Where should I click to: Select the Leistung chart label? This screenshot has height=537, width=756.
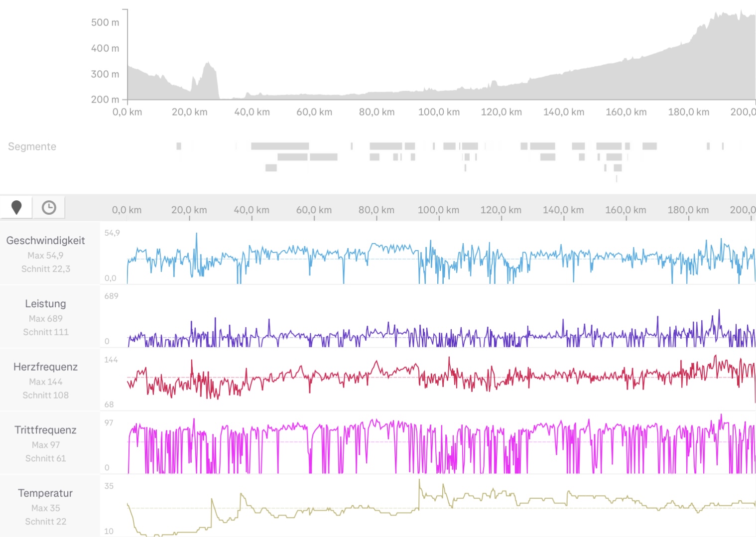point(45,304)
